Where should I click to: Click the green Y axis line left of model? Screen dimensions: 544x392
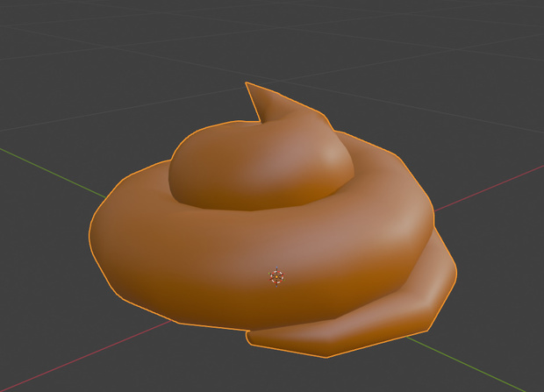(x=53, y=173)
